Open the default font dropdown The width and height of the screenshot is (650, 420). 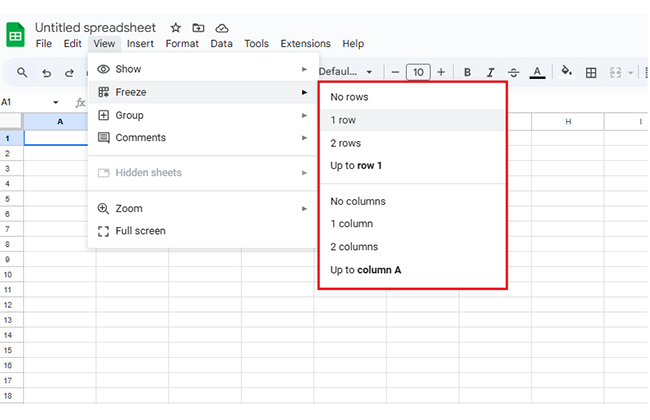[x=346, y=72]
